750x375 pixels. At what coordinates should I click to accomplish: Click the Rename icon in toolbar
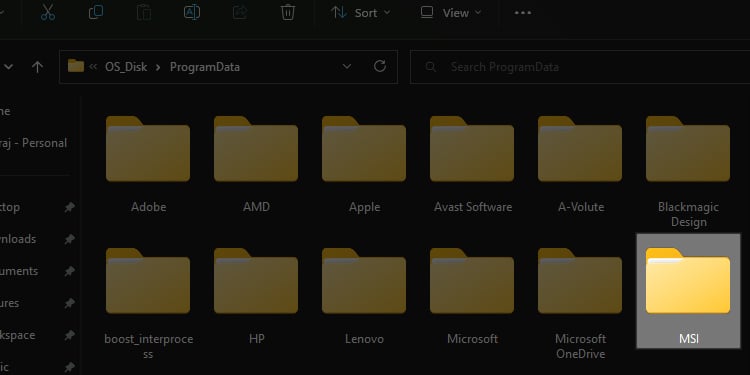point(192,12)
